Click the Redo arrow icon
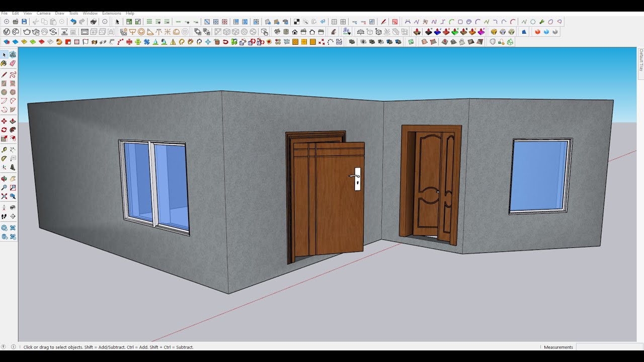 82,22
